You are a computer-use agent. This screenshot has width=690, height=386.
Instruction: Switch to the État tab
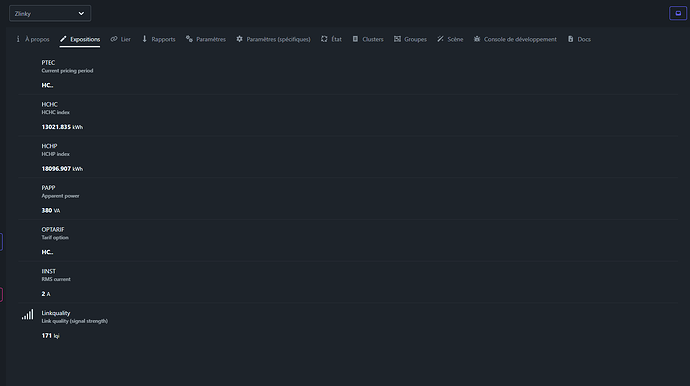click(x=331, y=39)
